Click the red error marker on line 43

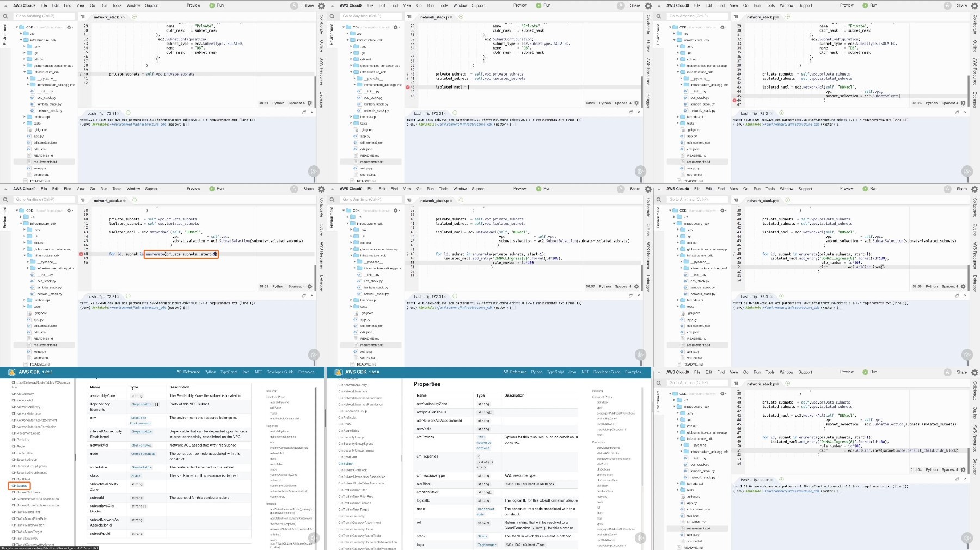click(x=408, y=87)
